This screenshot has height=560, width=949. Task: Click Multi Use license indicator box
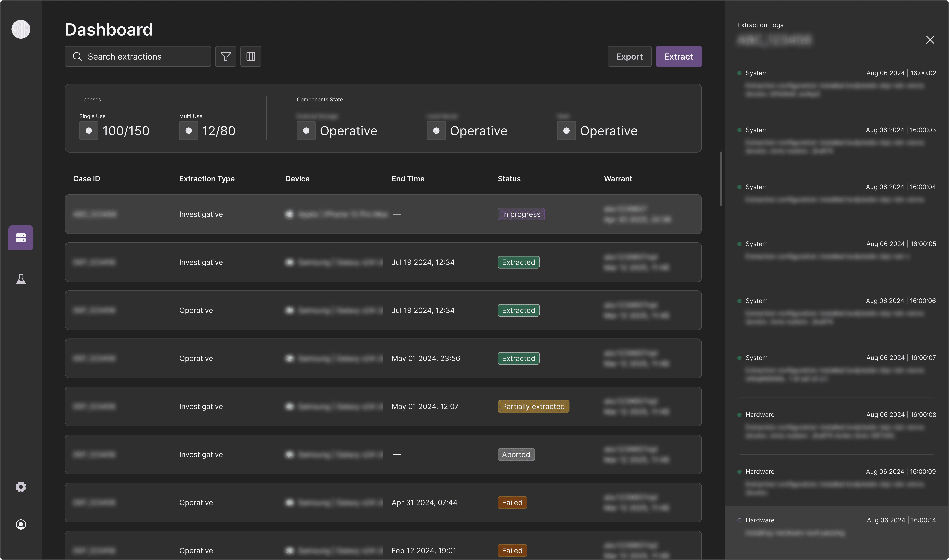click(188, 131)
